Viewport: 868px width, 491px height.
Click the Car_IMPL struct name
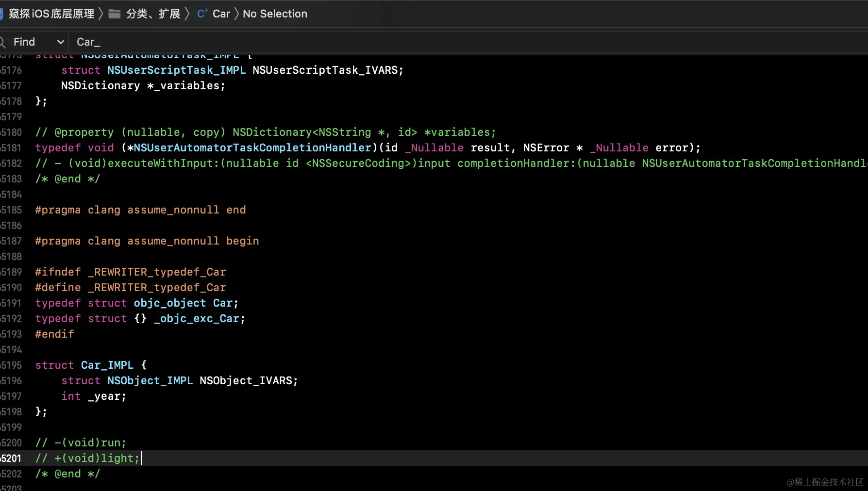tap(107, 365)
